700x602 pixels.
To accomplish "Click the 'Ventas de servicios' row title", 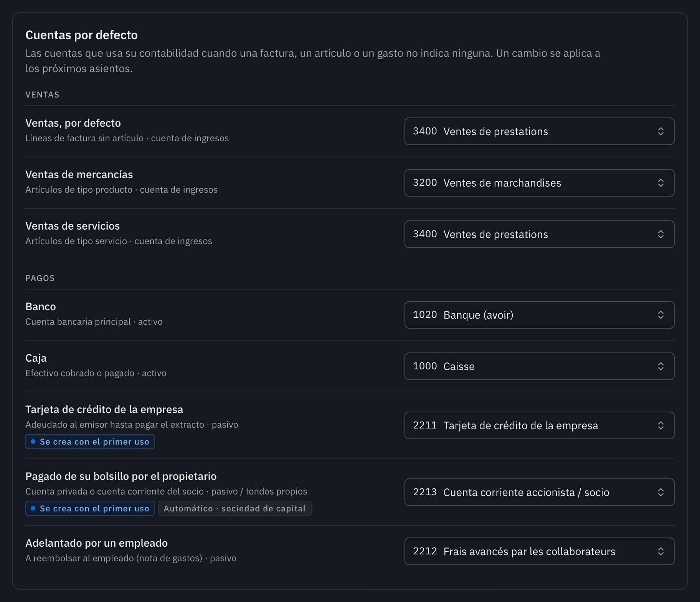I will click(73, 226).
